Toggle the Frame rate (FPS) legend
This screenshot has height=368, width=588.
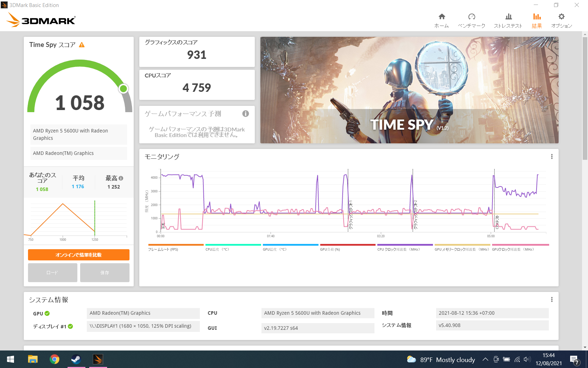pos(176,247)
